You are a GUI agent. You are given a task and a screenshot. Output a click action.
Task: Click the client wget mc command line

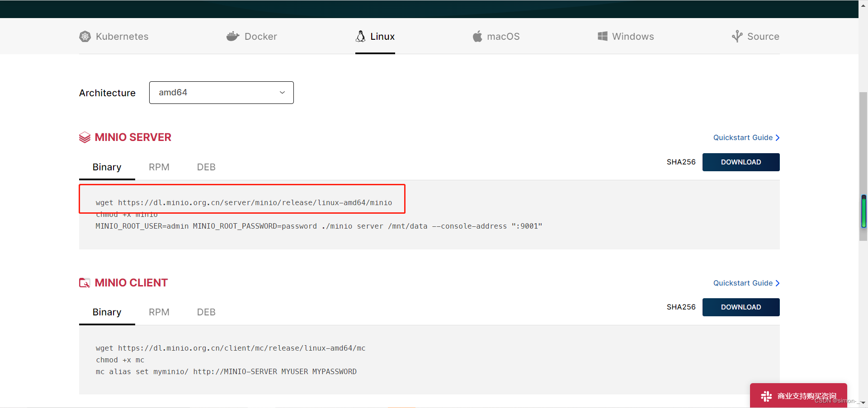tap(231, 348)
